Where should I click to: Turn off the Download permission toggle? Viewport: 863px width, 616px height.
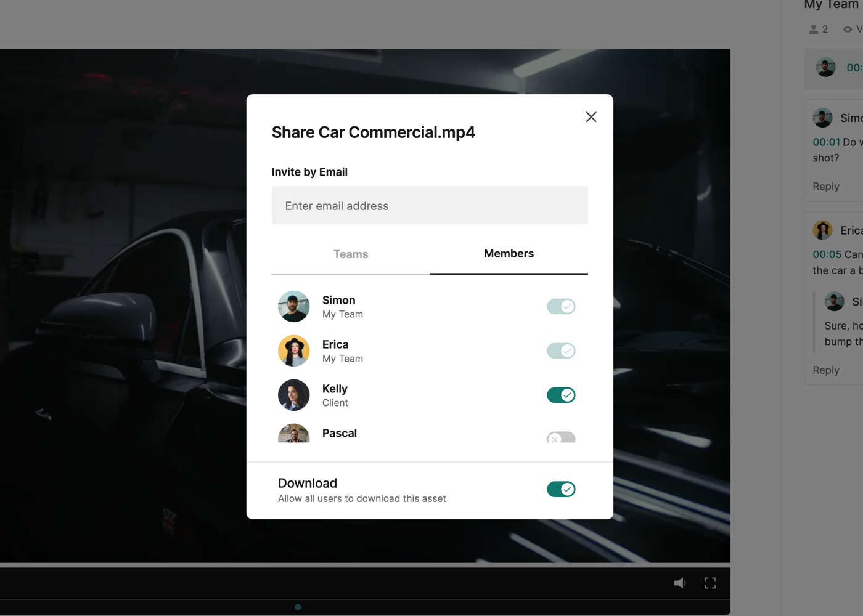coord(560,489)
